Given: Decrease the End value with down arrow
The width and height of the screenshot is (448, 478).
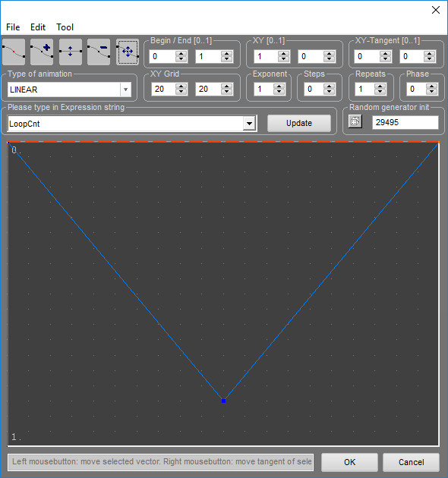Looking at the screenshot, I should [x=226, y=59].
